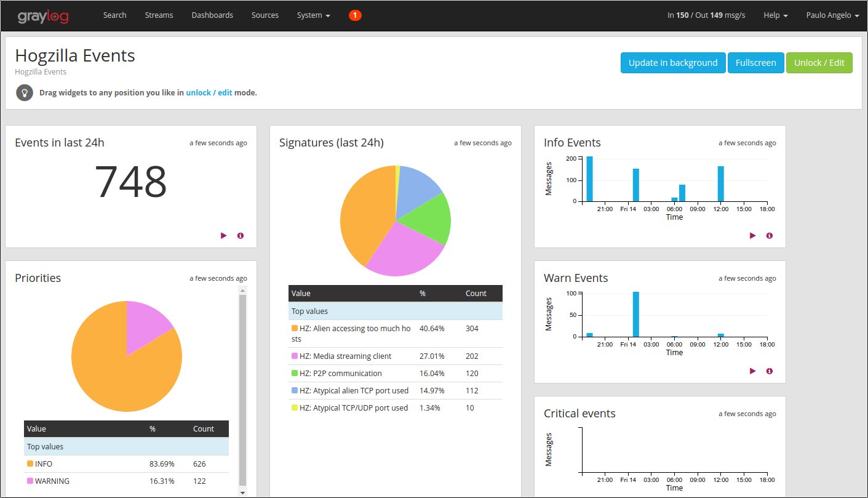Click the Priorities widget scrollbar down arrow

point(242,492)
